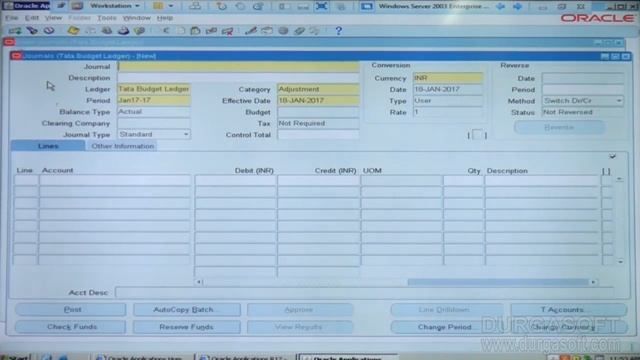Click the Journal name input field
The height and width of the screenshot is (360, 640).
238,66
